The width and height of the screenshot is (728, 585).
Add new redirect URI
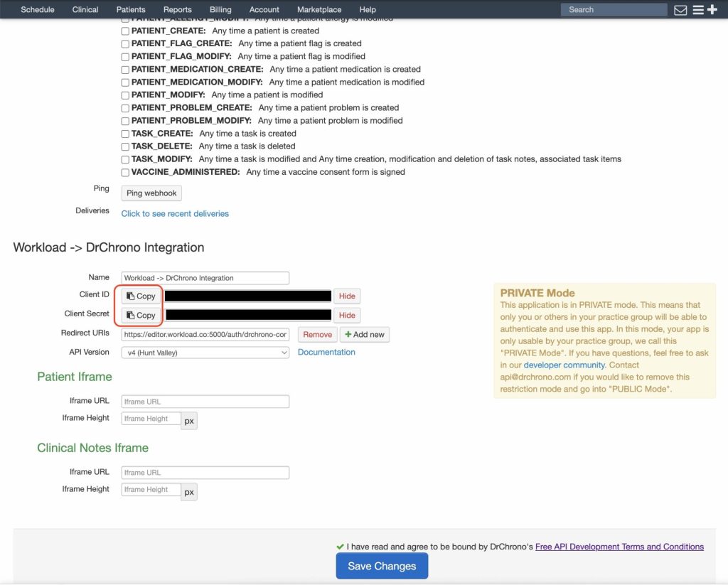[365, 335]
